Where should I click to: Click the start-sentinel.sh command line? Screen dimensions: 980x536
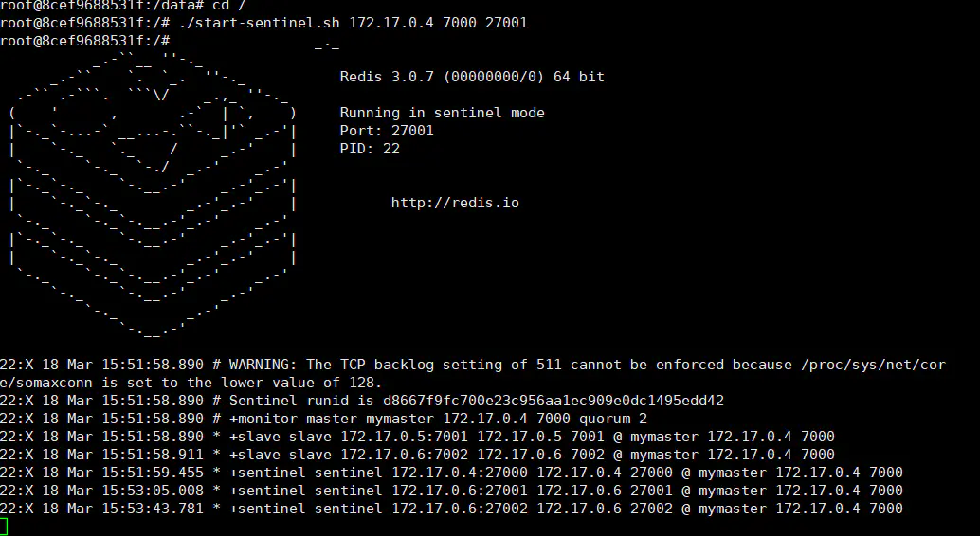[x=263, y=23]
